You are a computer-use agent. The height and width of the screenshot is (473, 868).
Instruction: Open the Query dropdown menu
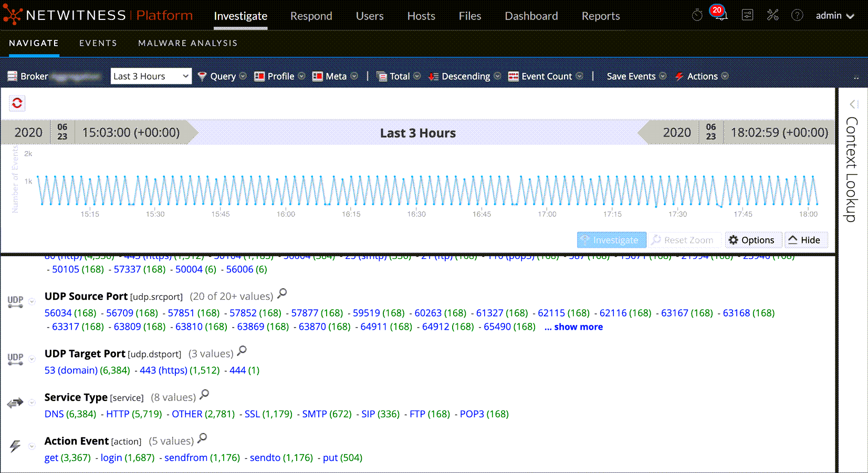[x=223, y=76]
